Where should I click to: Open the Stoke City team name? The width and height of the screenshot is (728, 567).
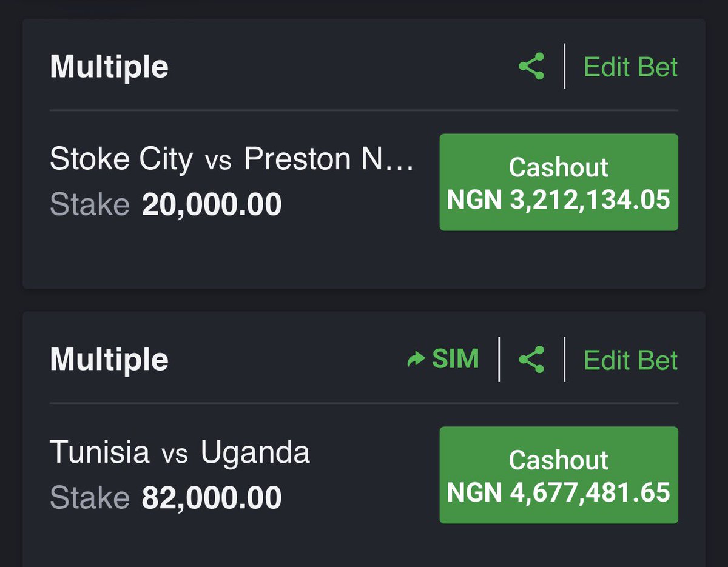click(121, 160)
